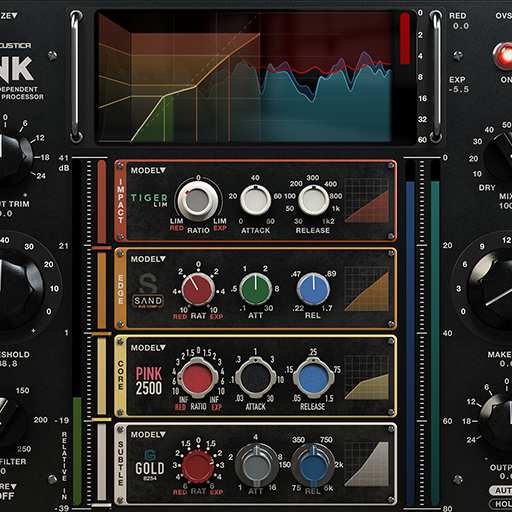This screenshot has width=512, height=512.
Task: Click the red RATIO knob on Pink 2500
Action: [198, 378]
